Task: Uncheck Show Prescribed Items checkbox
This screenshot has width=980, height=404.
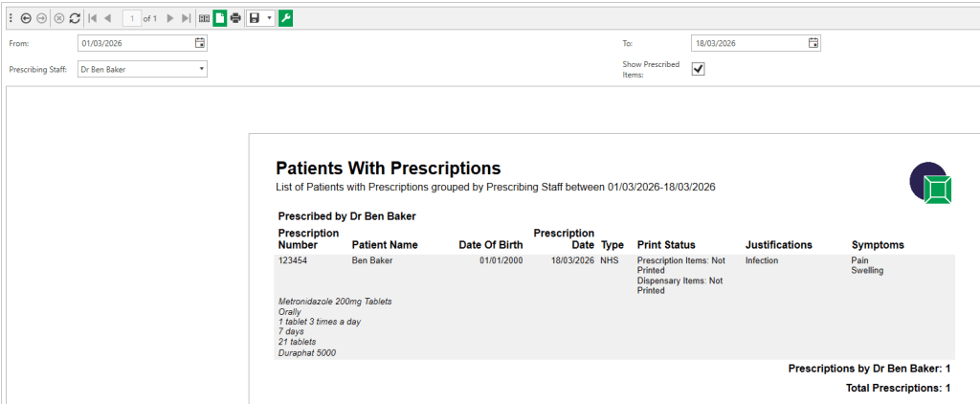Action: (x=699, y=69)
